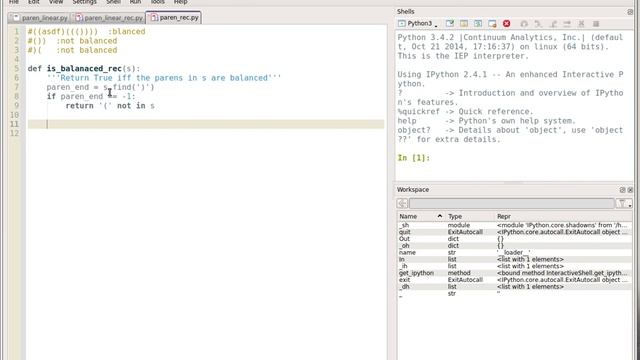
Task: Click 'if paren_end == -1:' on line 8
Action: pyautogui.click(x=91, y=97)
